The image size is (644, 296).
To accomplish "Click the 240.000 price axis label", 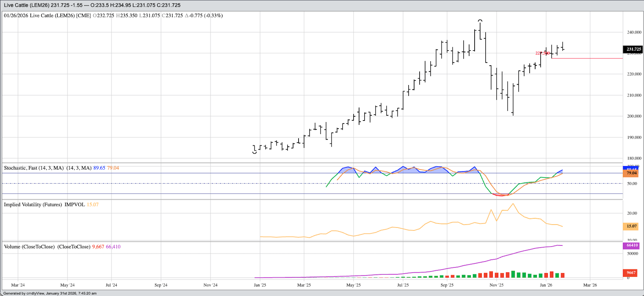I will [634, 32].
